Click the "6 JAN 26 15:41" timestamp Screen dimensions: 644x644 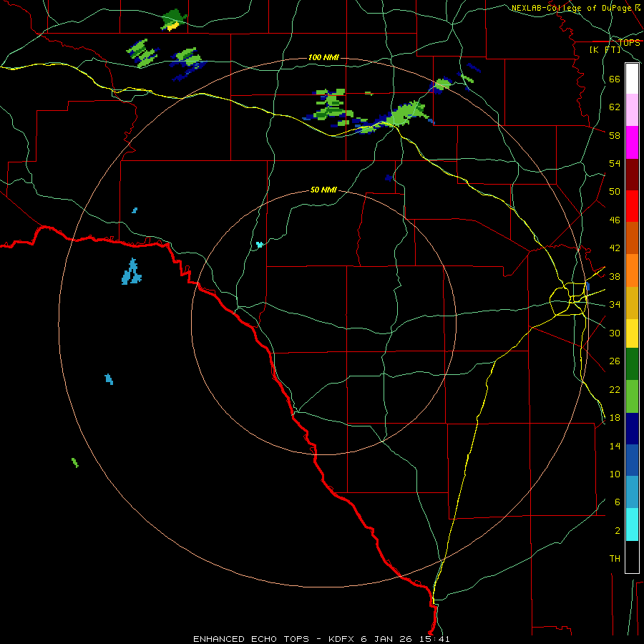[406, 639]
